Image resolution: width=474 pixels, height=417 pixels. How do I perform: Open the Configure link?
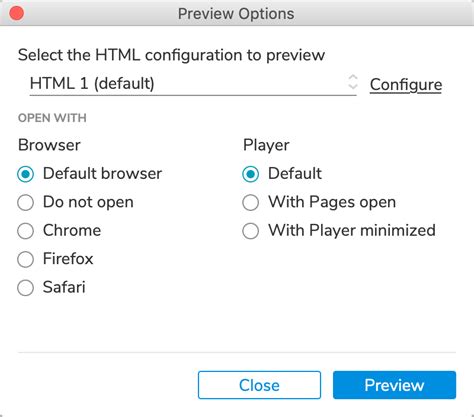[406, 85]
